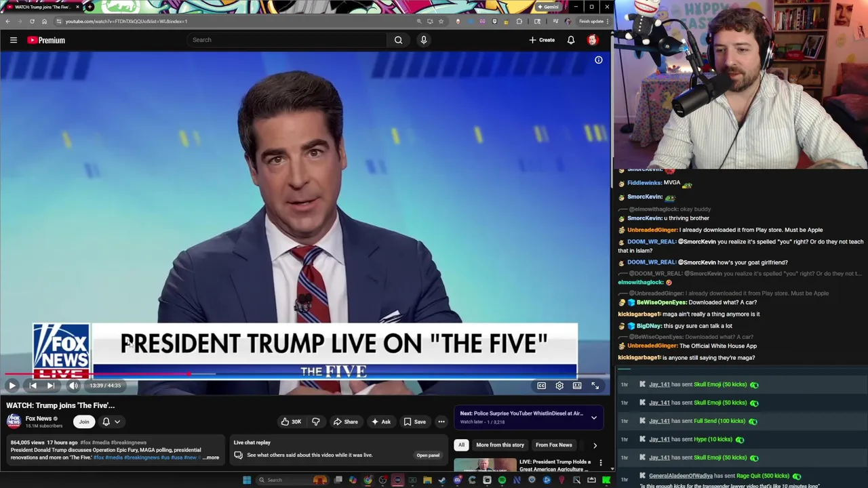Image resolution: width=868 pixels, height=488 pixels.
Task: Start voice search with the microphone
Action: coord(423,40)
